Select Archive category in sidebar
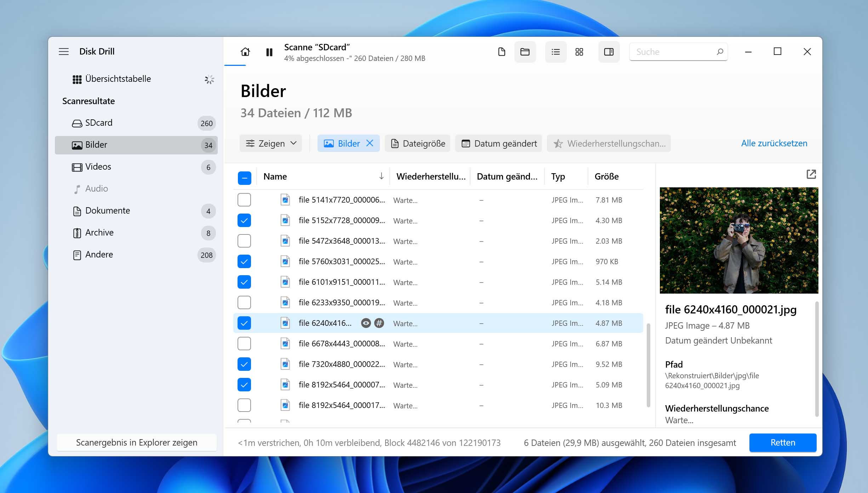The height and width of the screenshot is (493, 868). [136, 233]
